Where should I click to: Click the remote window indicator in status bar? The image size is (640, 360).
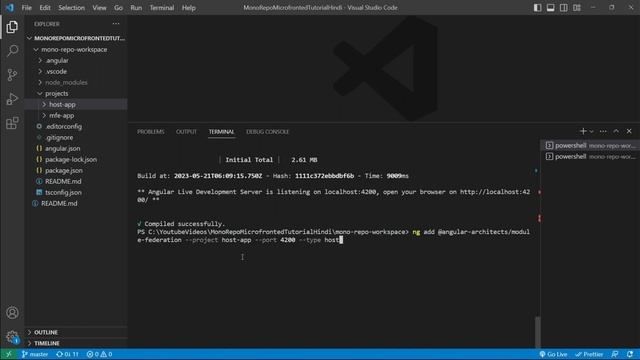point(8,354)
